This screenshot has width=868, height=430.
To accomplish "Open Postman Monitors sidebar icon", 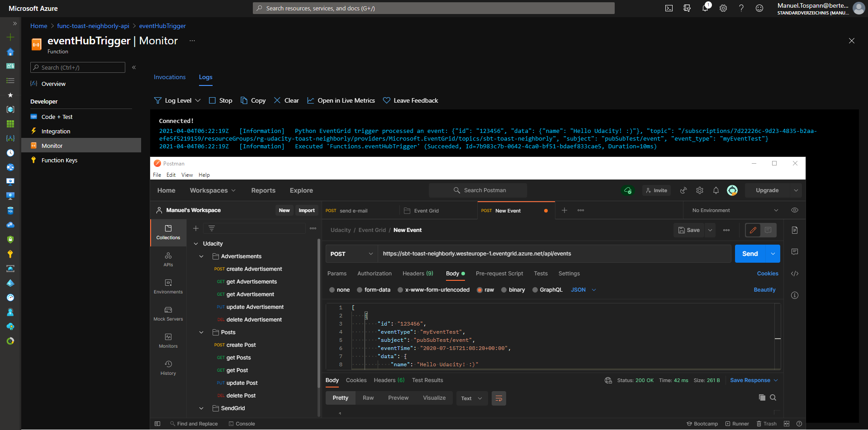I will coord(168,341).
